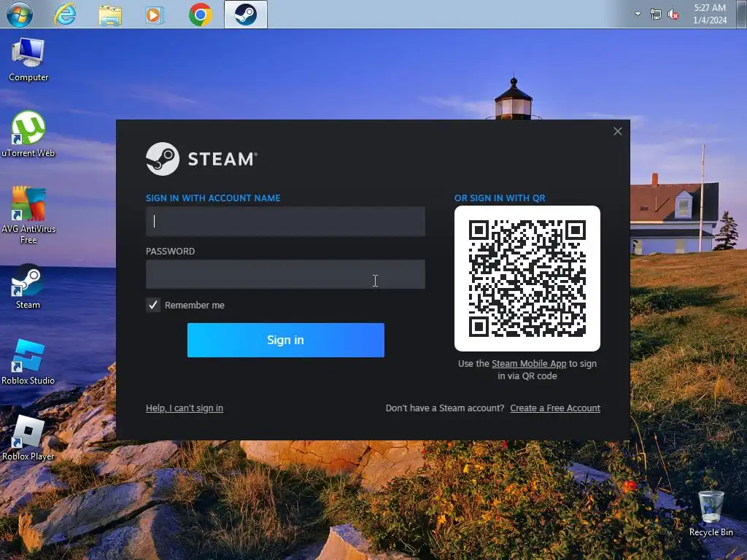Select the Computer desktop icon
747x560 pixels.
28,60
